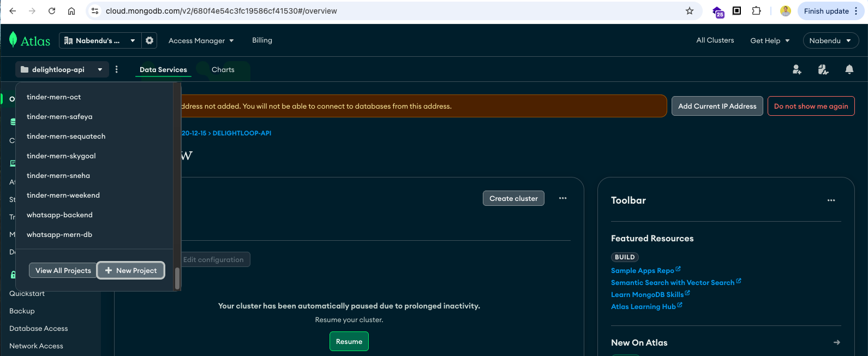Collapse the delightloop-api project selector

(x=62, y=69)
